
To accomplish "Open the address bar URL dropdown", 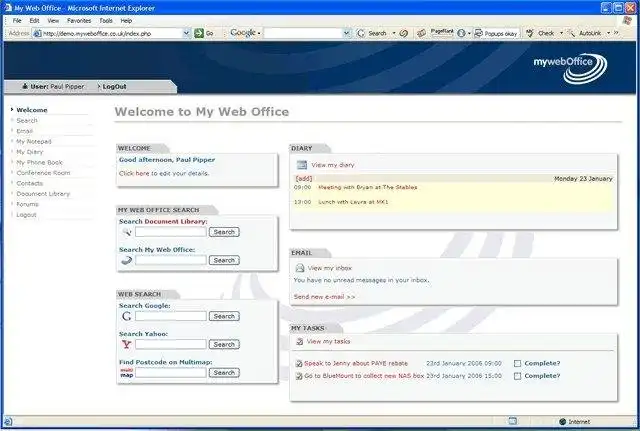I will [x=186, y=33].
